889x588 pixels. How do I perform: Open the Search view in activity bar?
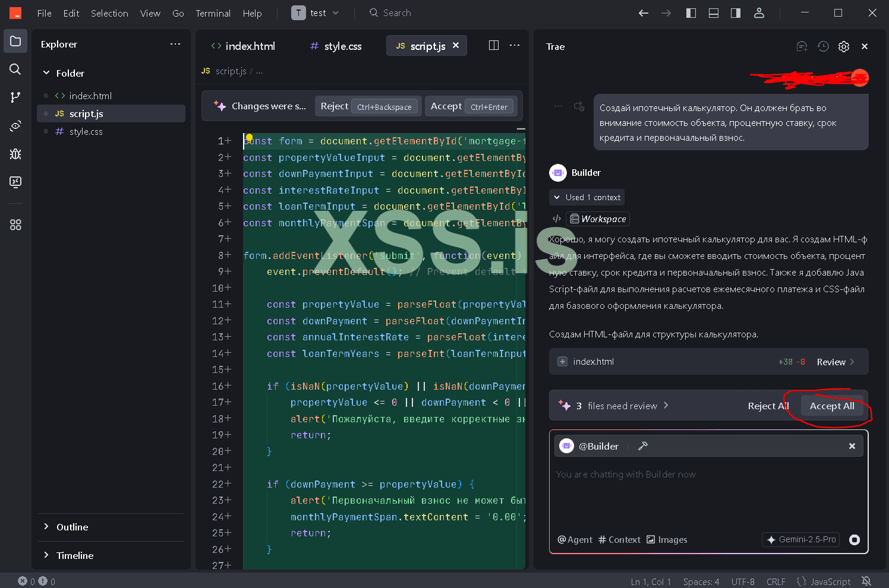pos(15,69)
